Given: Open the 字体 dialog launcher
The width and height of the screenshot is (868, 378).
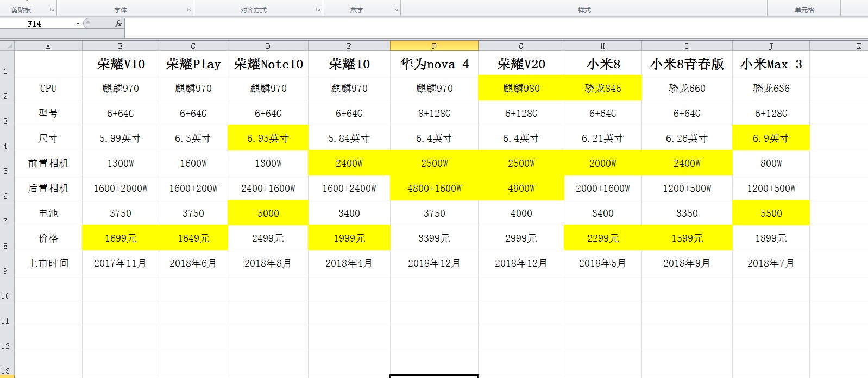Looking at the screenshot, I should point(189,10).
